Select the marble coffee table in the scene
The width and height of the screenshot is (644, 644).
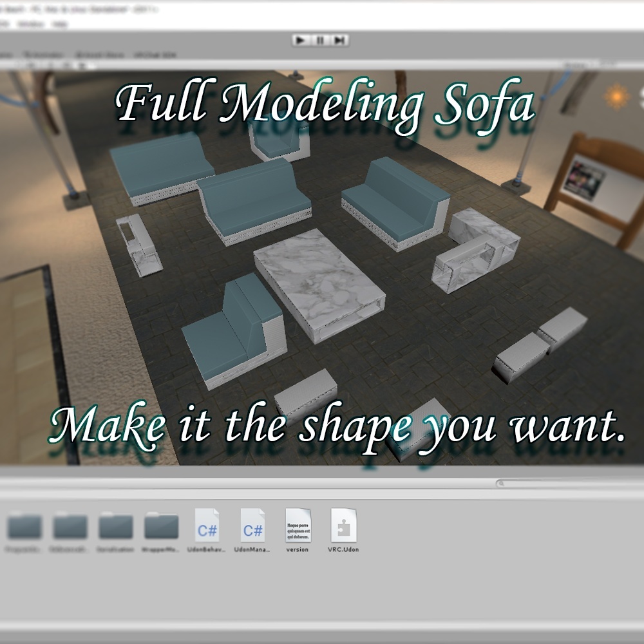(x=319, y=285)
